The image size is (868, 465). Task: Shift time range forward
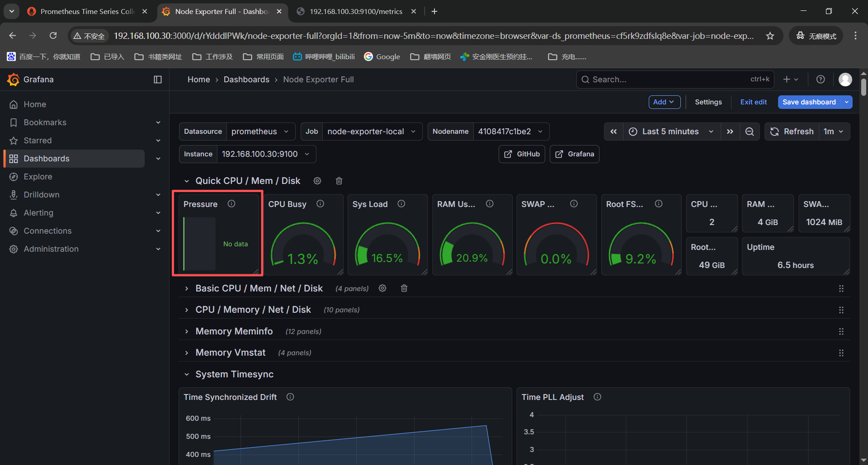click(730, 132)
